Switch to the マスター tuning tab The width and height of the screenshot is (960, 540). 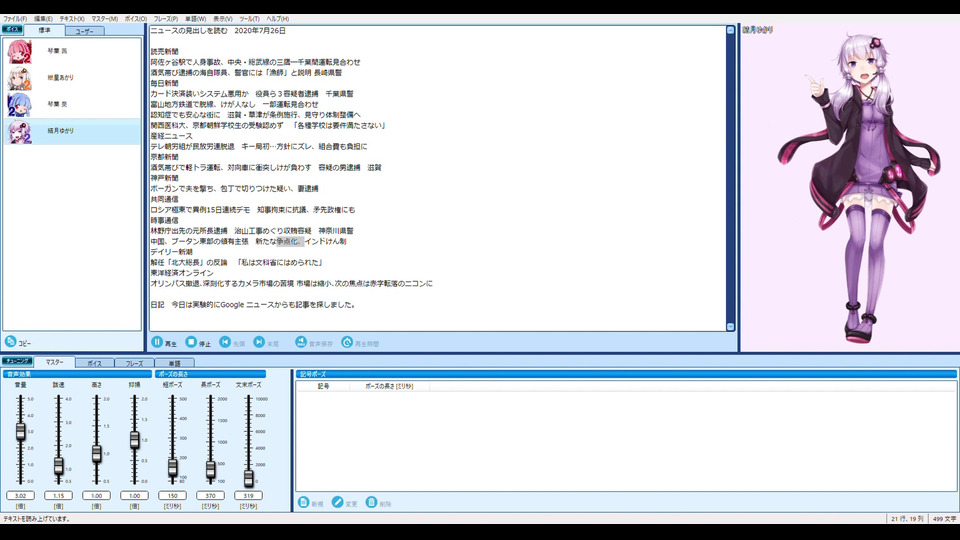coord(54,362)
